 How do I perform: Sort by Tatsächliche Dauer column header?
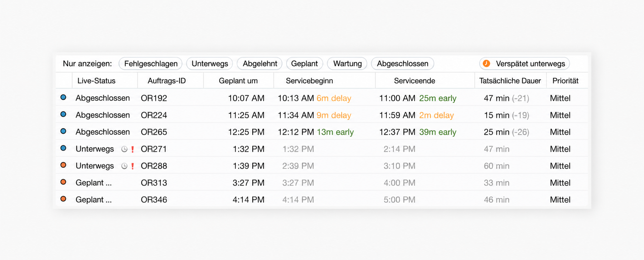[x=510, y=81]
